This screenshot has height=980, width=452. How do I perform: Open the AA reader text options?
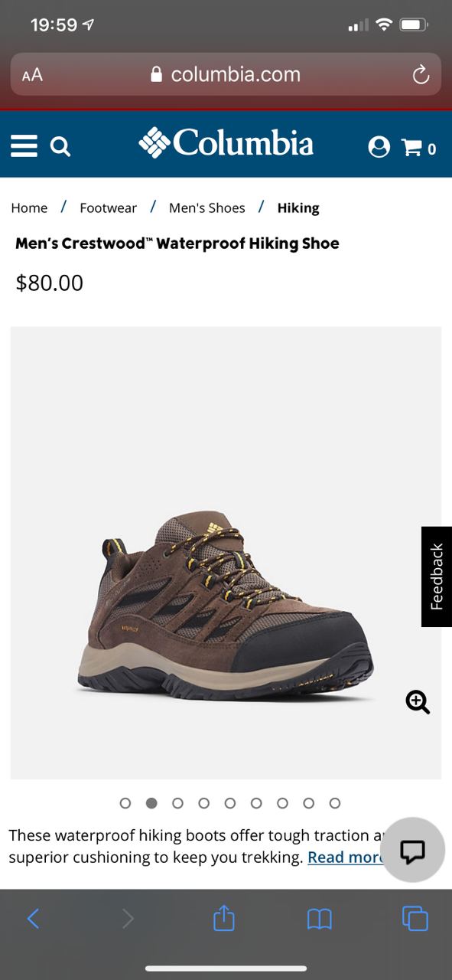click(32, 74)
